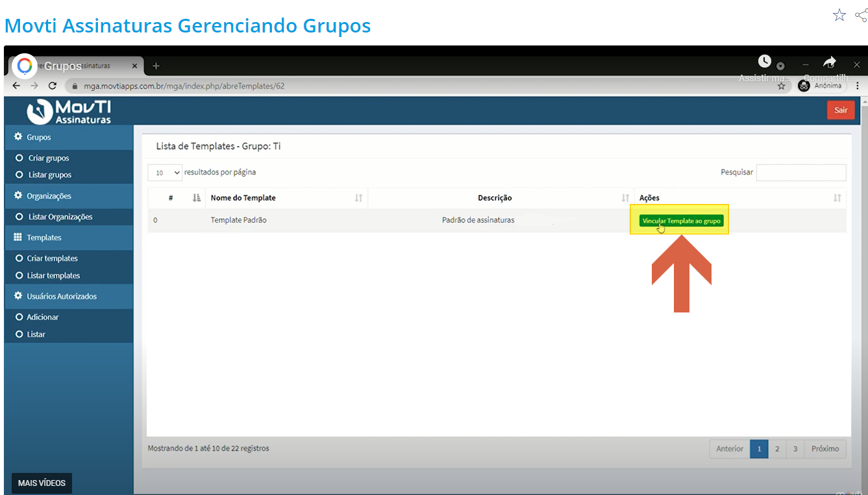
Task: Click the gear icon next to Grupos
Action: coord(18,137)
